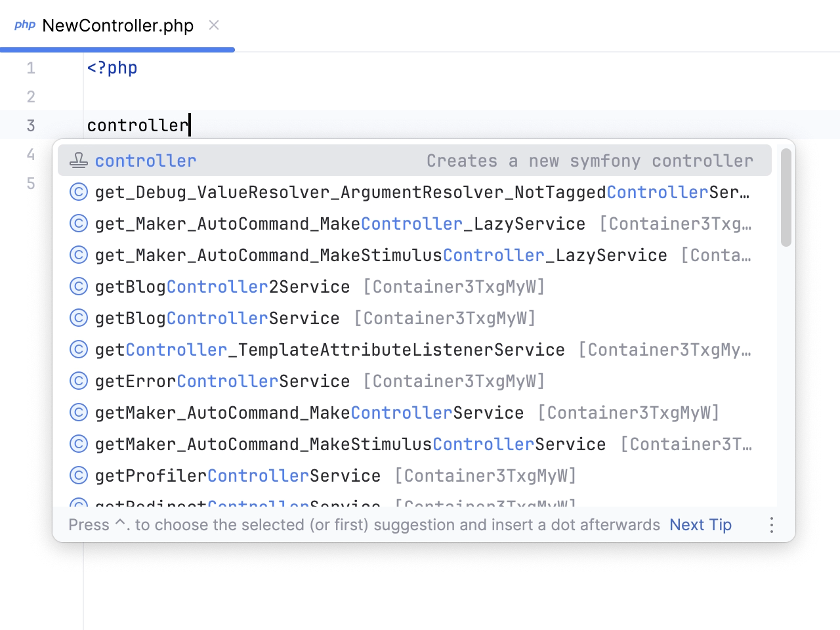
Task: Click the class icon next to getBlogControllerService
Action: coord(78,318)
